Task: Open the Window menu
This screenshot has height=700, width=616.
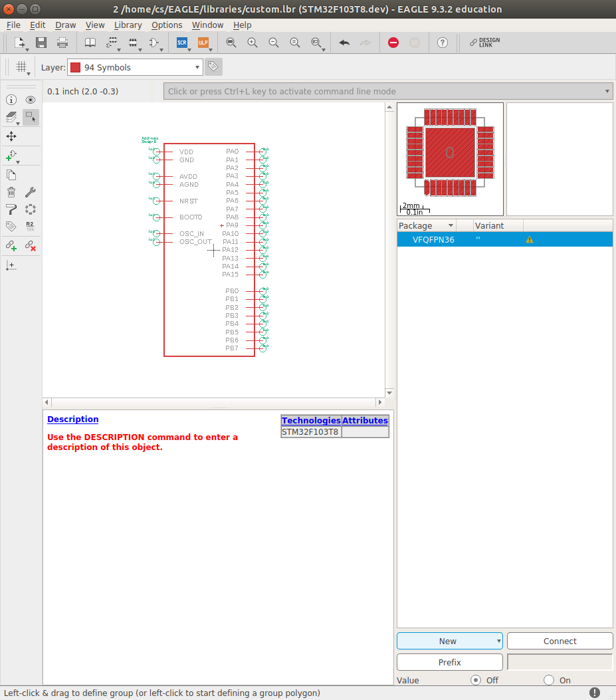Action: click(x=207, y=25)
